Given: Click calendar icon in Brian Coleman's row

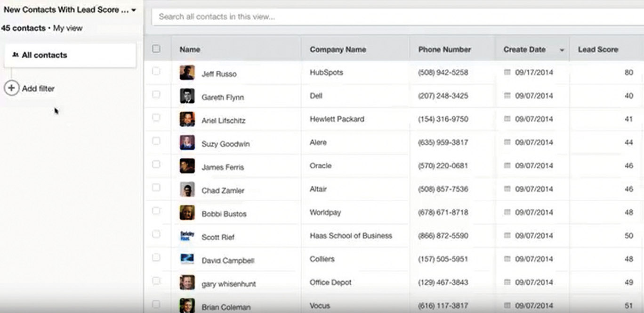Looking at the screenshot, I should click(x=507, y=305).
